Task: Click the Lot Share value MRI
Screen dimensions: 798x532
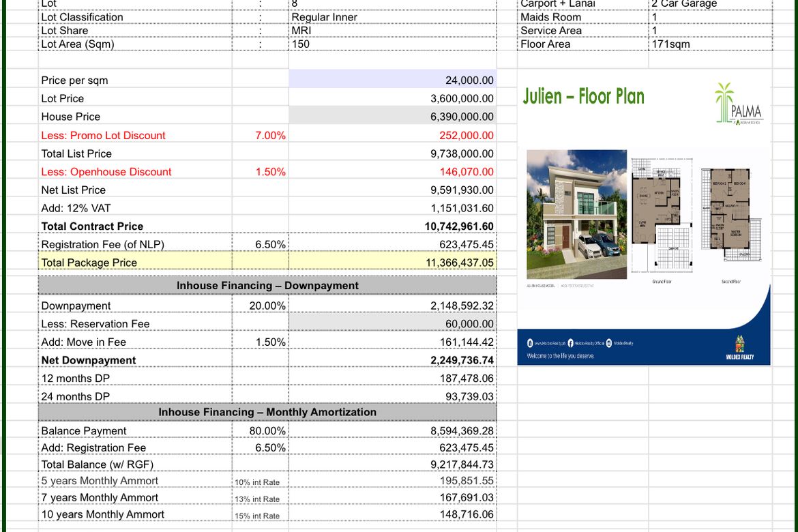Action: tap(301, 31)
